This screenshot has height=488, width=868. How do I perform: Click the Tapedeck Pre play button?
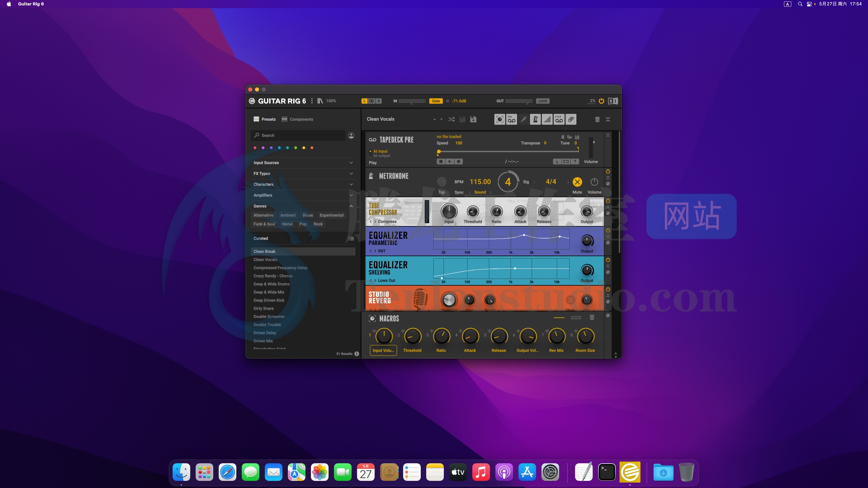450,162
